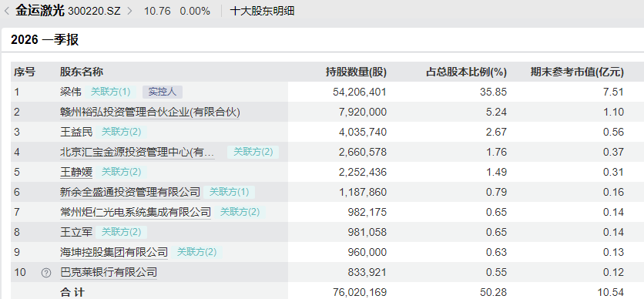644x299 pixels.
Task: Open shareholder 王静媛 link
Action: click(76, 172)
